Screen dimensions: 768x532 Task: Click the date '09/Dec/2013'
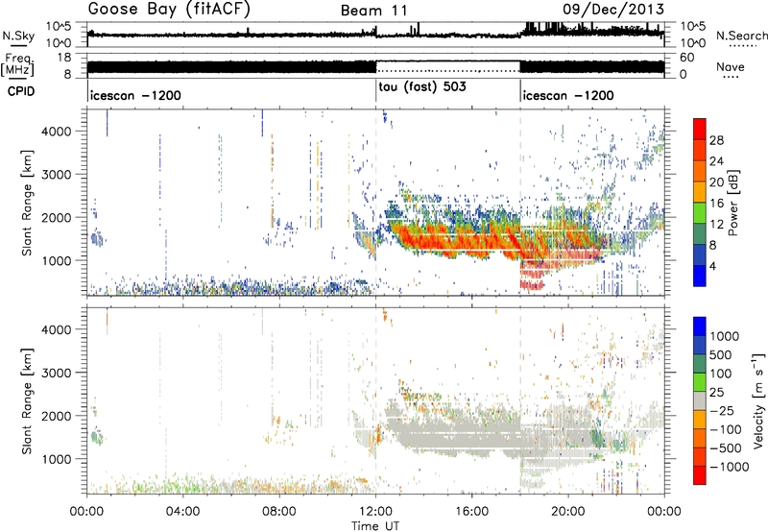(x=613, y=9)
